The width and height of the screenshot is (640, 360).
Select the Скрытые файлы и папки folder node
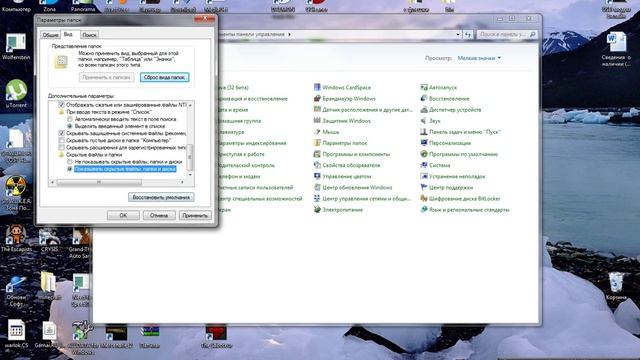coord(94,155)
